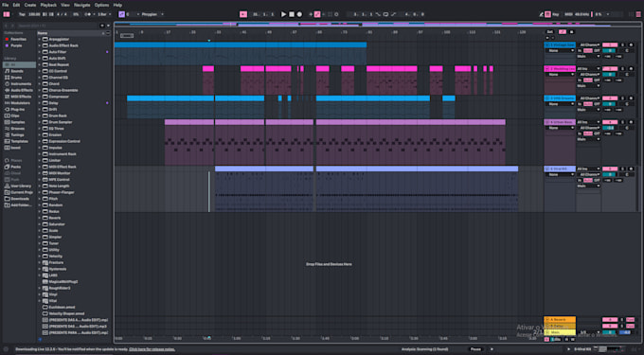Toggle track 5 Viral Kit activator
Screen dimensions: 644x355
[610, 169]
